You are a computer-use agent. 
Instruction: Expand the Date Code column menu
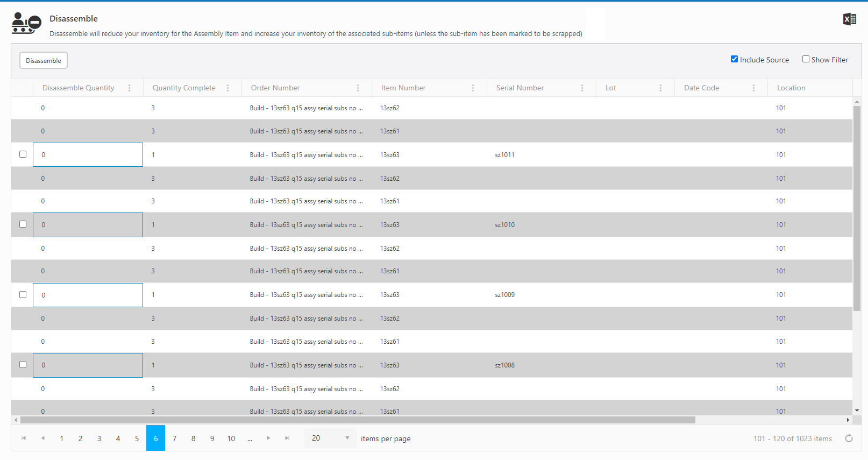coord(753,88)
